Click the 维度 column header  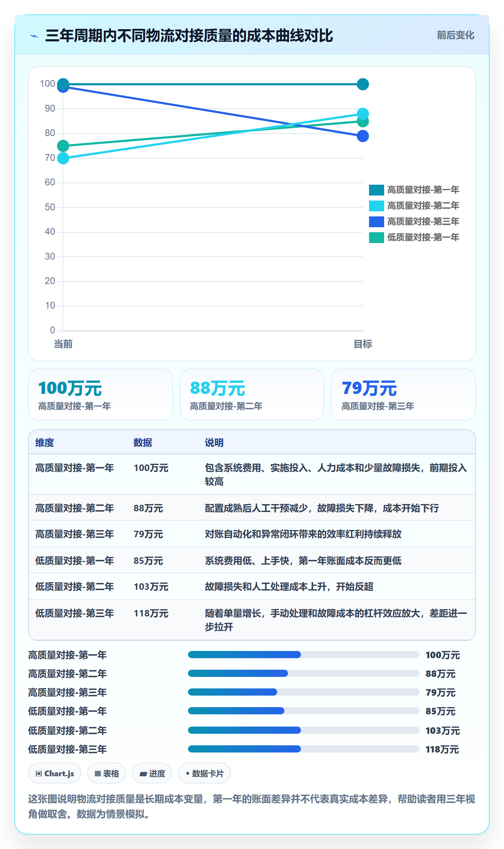pyautogui.click(x=45, y=443)
